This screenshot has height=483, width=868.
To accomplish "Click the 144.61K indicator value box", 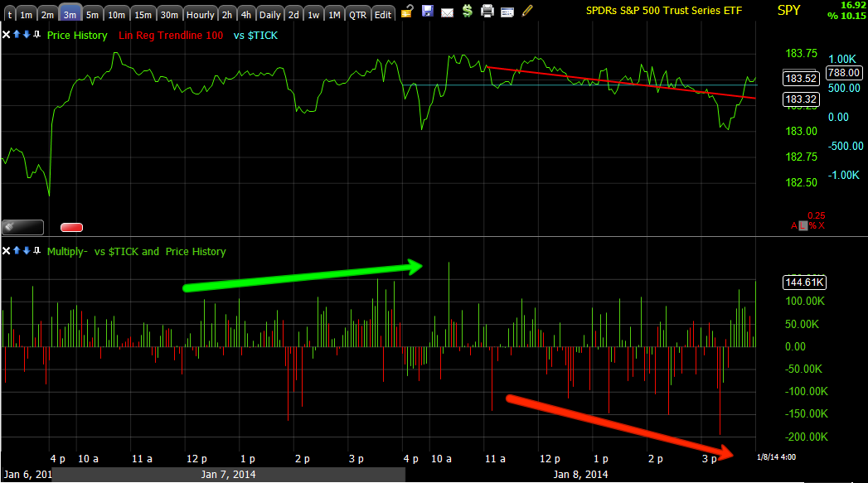I will pyautogui.click(x=805, y=283).
